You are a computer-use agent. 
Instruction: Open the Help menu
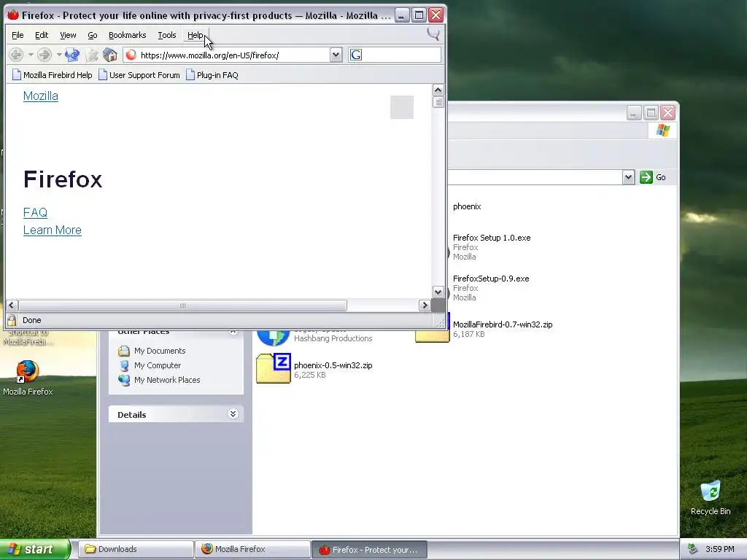tap(196, 35)
